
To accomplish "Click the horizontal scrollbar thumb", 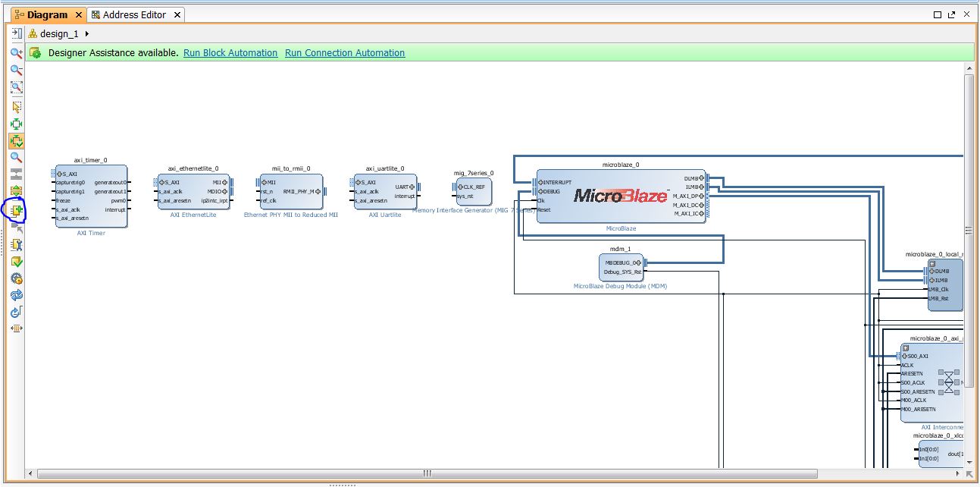I will (x=427, y=474).
